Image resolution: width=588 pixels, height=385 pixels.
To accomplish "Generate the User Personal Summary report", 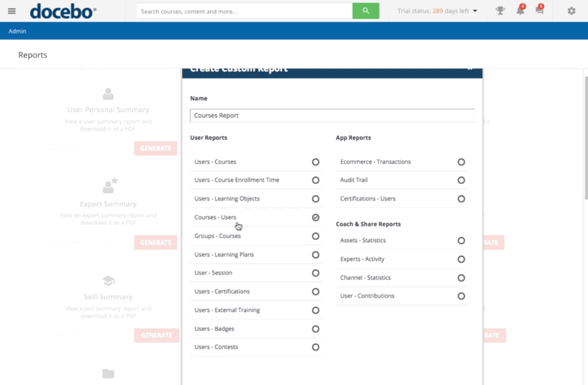I will tap(156, 149).
